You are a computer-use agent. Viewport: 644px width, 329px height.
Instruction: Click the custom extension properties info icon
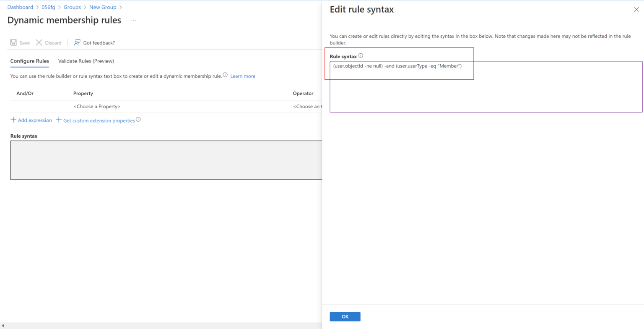tap(139, 119)
